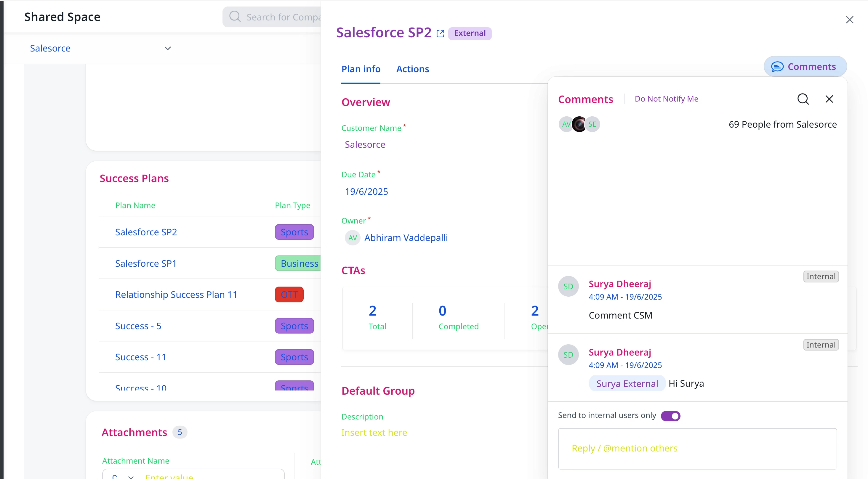Click the AV owner avatar beside Abhiram Vaddepalli
Viewport: 868px width, 479px height.
353,238
